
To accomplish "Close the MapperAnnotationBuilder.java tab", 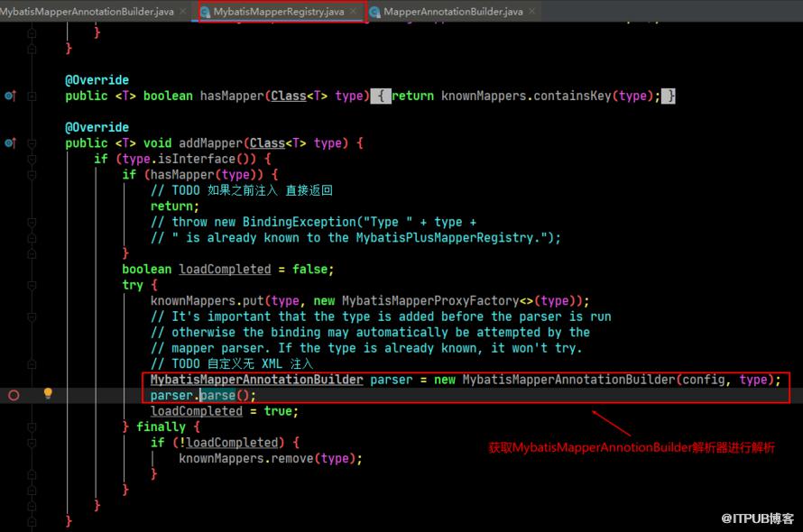I will click(532, 11).
